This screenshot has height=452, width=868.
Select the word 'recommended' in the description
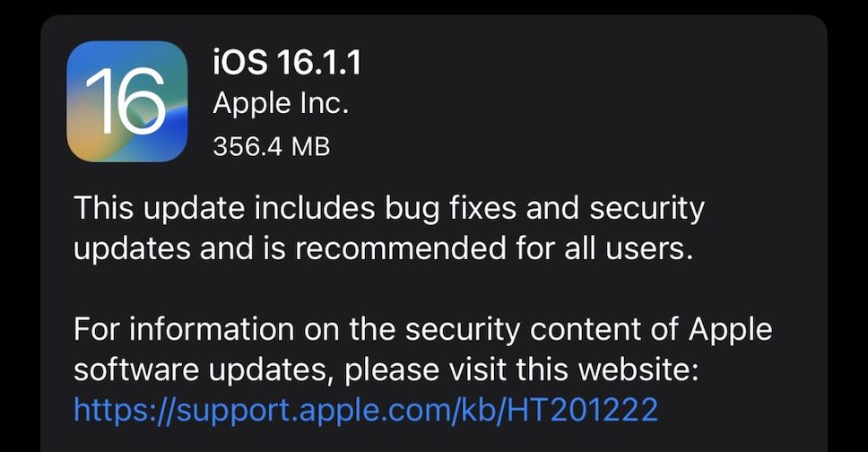coord(401,248)
